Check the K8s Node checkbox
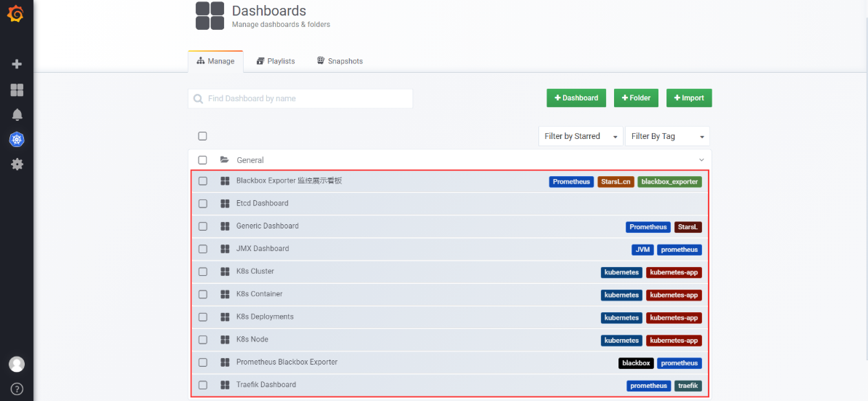 pos(202,340)
